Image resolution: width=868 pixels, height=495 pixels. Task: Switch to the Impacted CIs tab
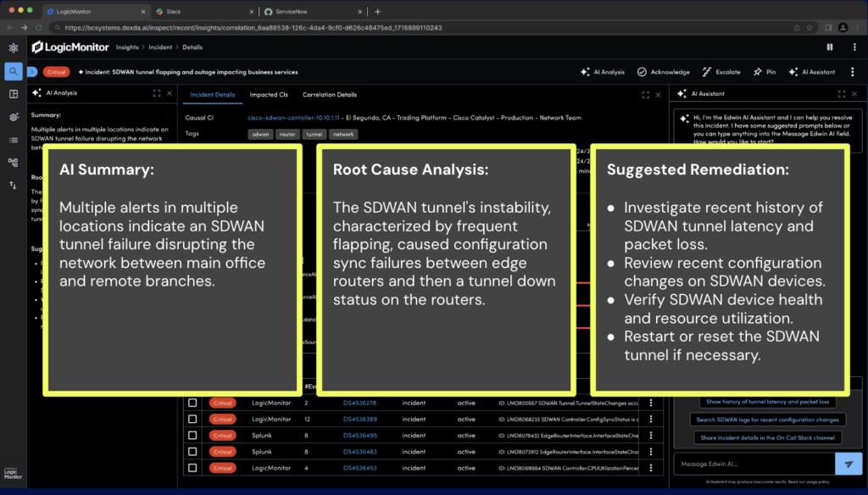[x=268, y=95]
